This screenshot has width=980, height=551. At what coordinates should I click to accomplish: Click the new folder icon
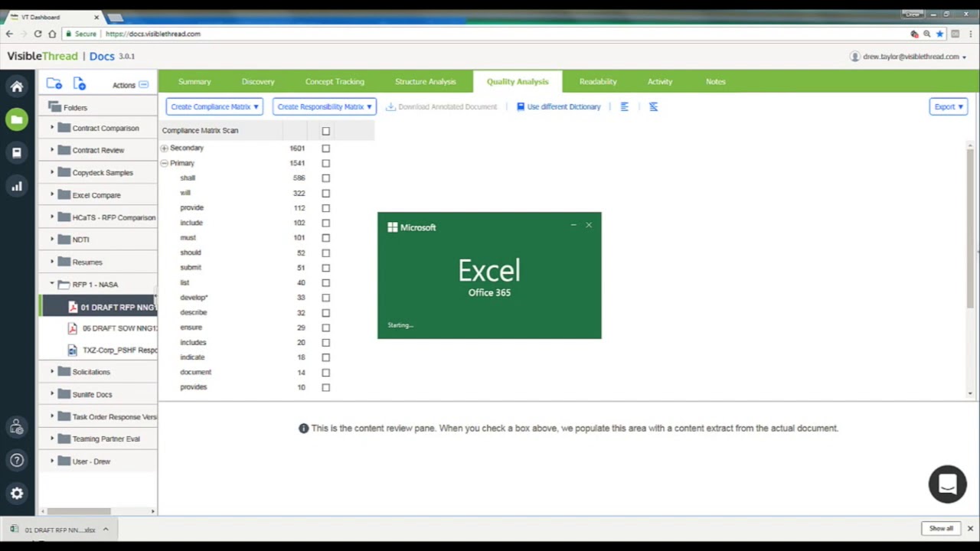pos(54,84)
